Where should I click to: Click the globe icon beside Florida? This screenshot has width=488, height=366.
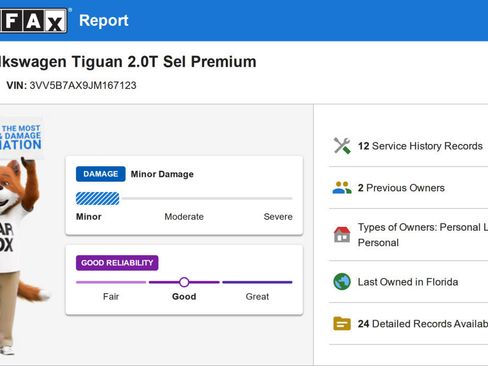[x=342, y=282]
